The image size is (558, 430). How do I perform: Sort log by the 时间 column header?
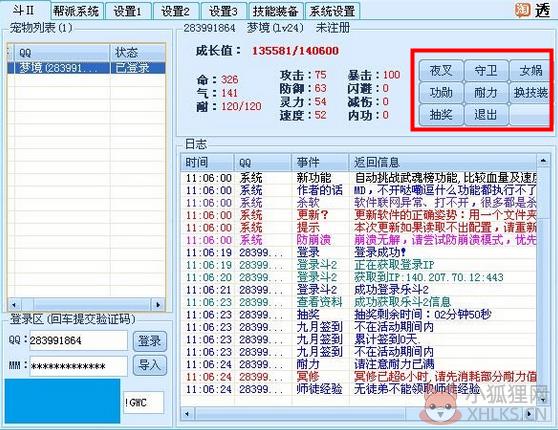point(207,162)
